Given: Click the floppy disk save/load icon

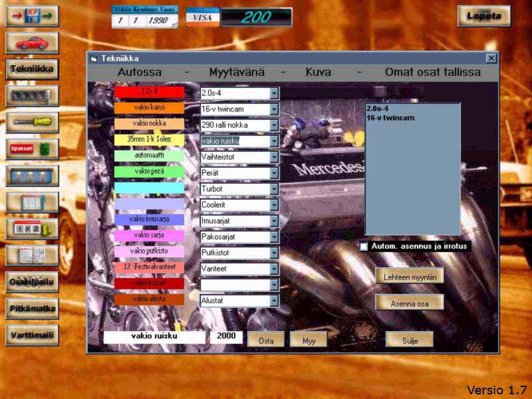Looking at the screenshot, I should 32,16.
